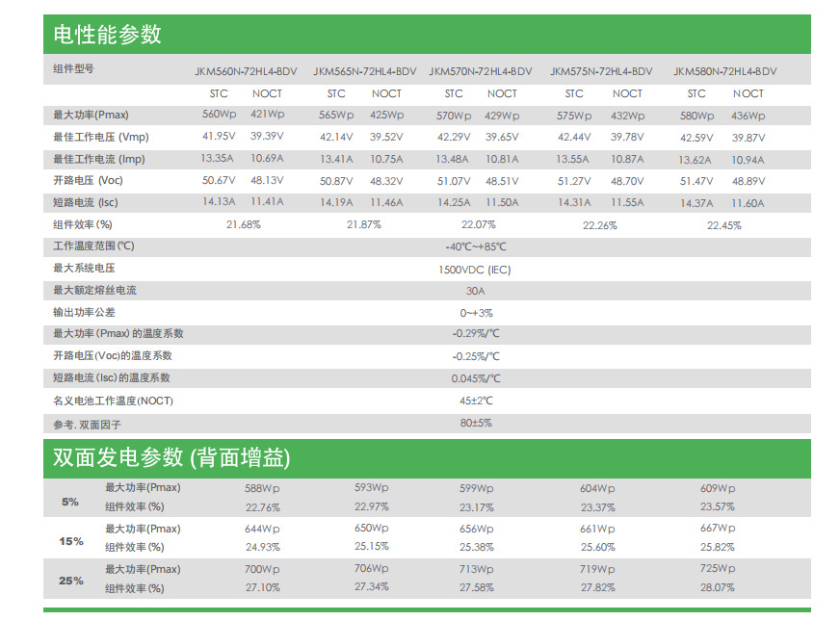Select the 短路电流(Isc)的温度系数 row label
The image size is (840, 621).
(112, 378)
